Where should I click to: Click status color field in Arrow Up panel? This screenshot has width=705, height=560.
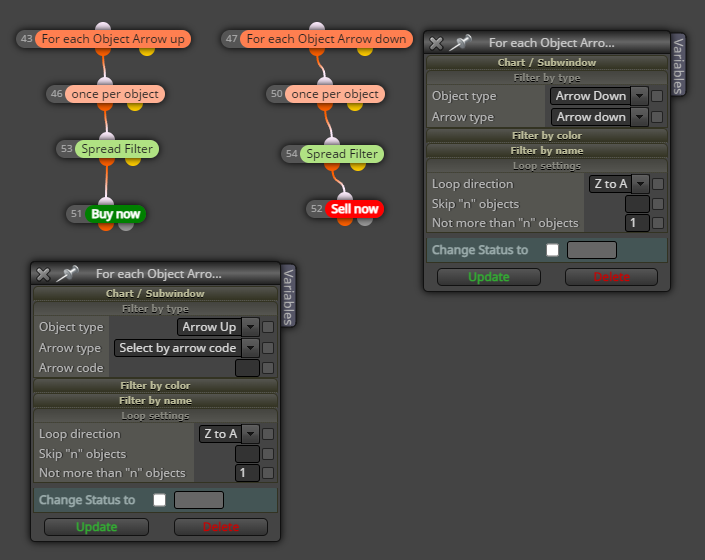199,500
